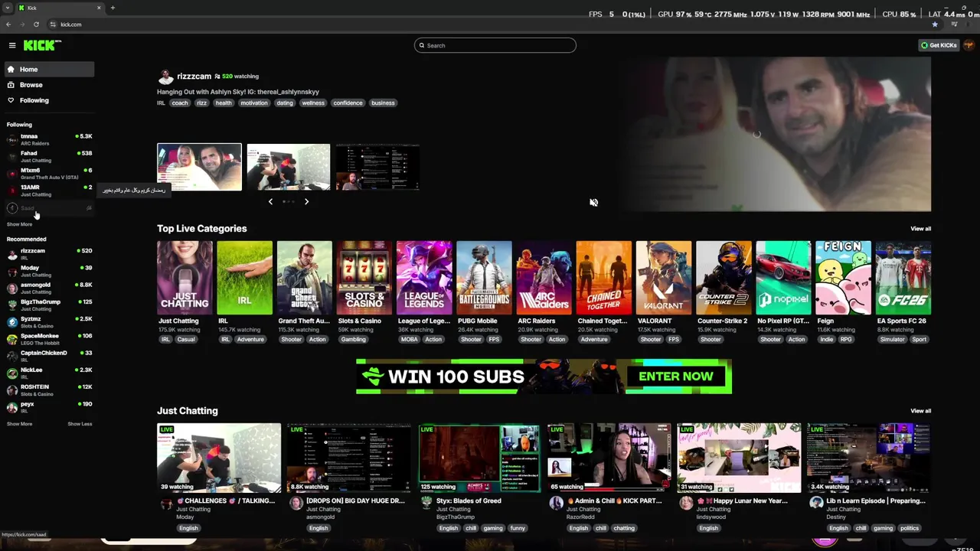
Task: Open CaptainChickenD in Recommended list
Action: pyautogui.click(x=50, y=356)
